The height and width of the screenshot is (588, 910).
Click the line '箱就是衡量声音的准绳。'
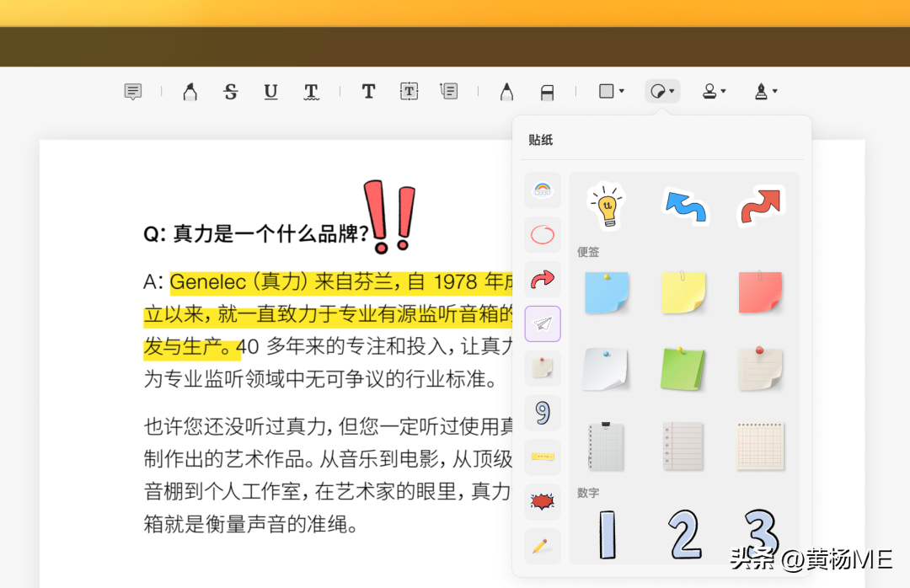(251, 524)
